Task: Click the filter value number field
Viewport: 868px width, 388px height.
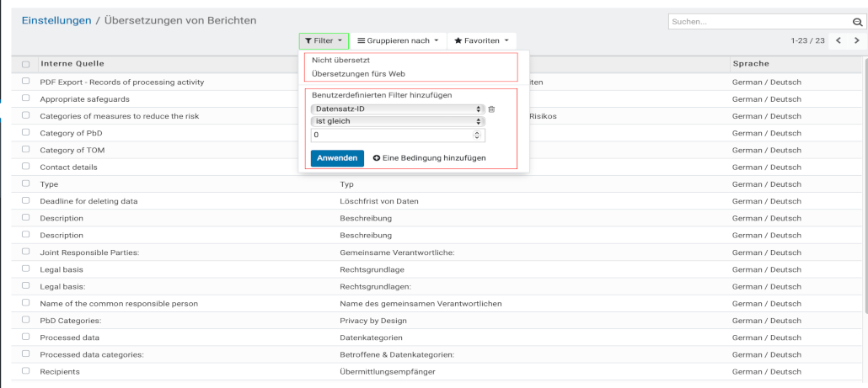Action: [x=393, y=135]
